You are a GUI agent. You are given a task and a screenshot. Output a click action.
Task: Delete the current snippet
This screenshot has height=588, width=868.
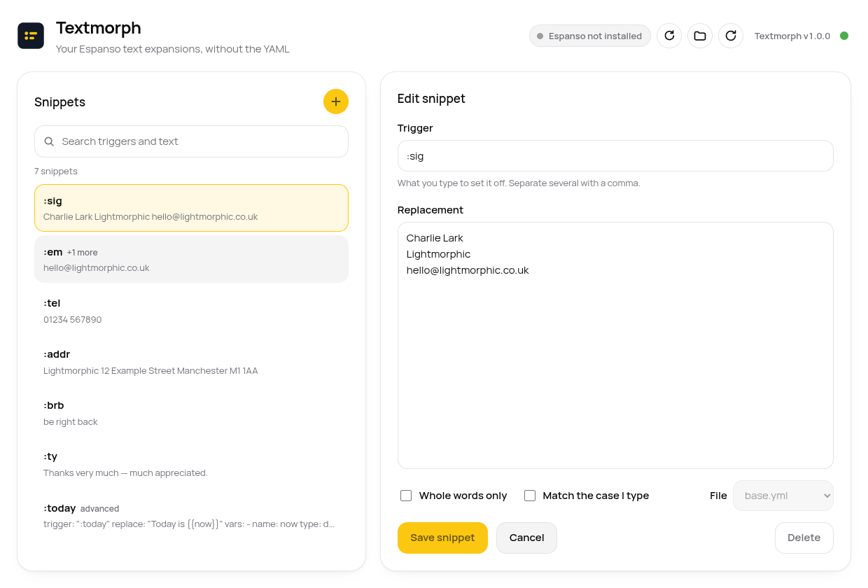pos(804,538)
